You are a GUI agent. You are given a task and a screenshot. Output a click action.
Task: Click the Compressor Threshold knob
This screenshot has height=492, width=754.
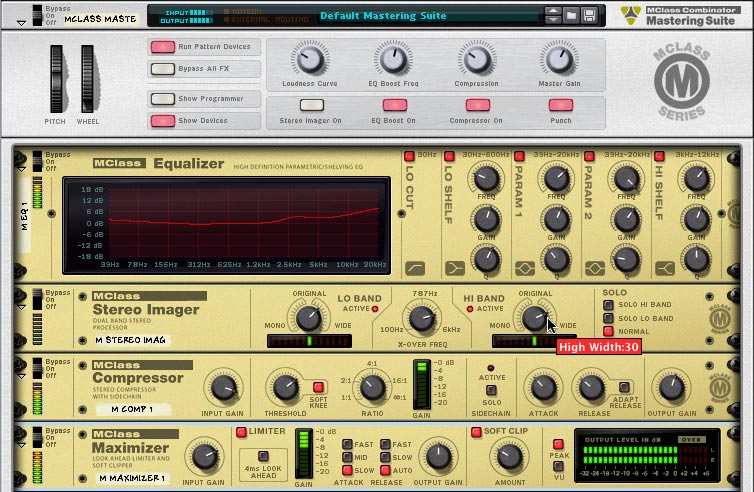[285, 388]
